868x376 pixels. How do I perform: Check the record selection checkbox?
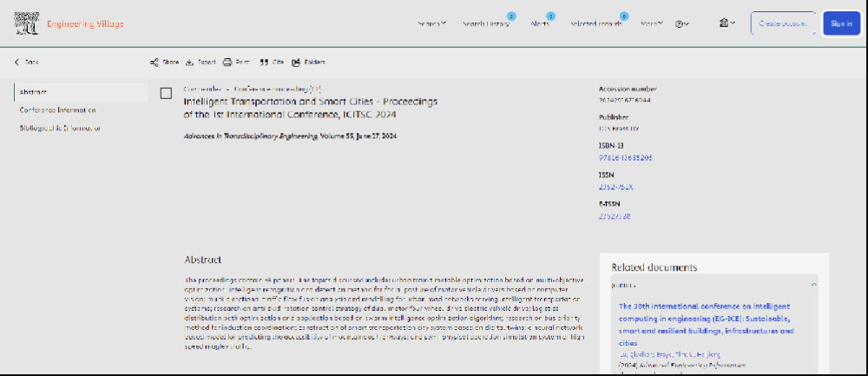tap(166, 93)
